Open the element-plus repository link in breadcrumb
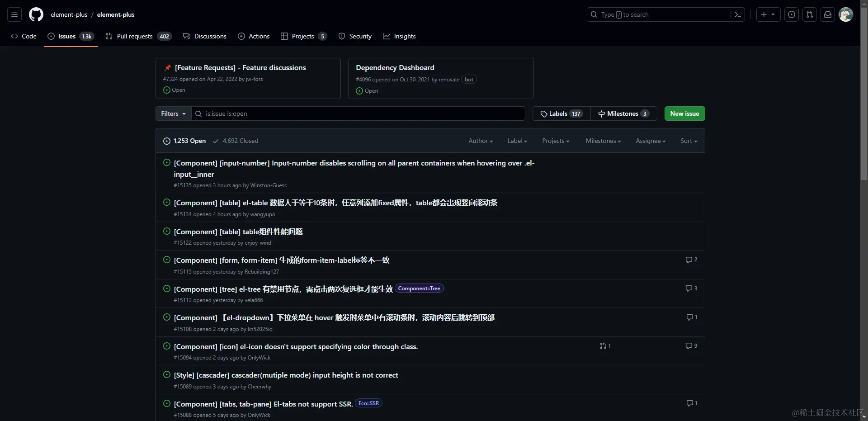This screenshot has width=868, height=421. pyautogui.click(x=116, y=14)
